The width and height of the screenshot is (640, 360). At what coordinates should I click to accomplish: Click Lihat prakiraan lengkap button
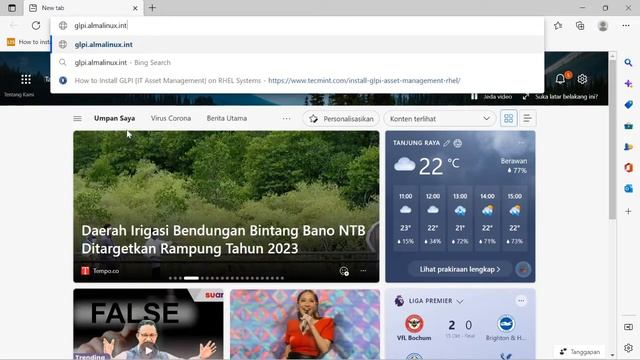(460, 269)
